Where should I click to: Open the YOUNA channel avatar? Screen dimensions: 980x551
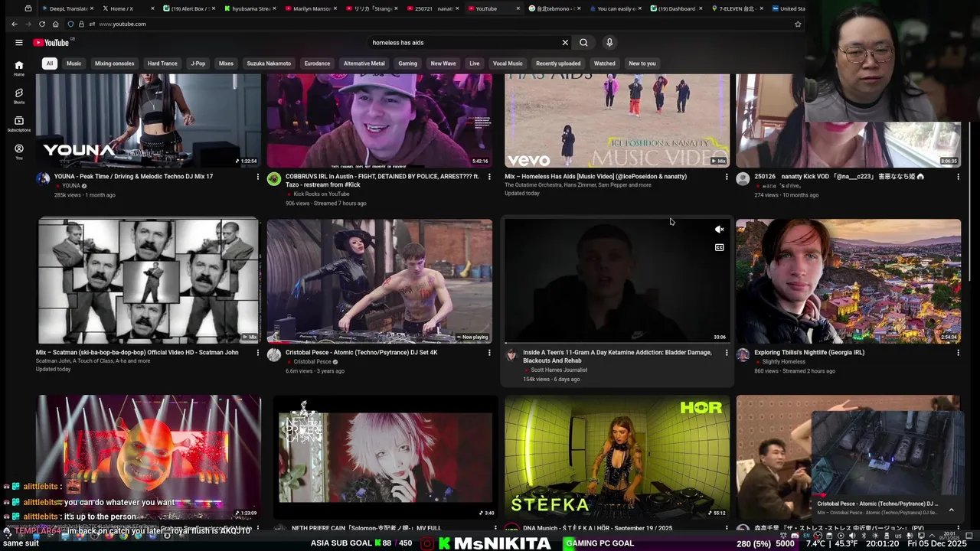coord(43,179)
